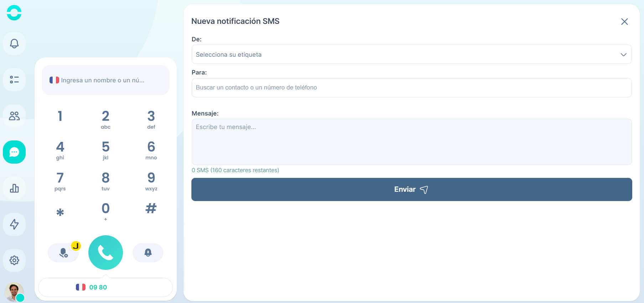Open the statistics bar chart icon
The height and width of the screenshot is (303, 644).
(x=14, y=188)
